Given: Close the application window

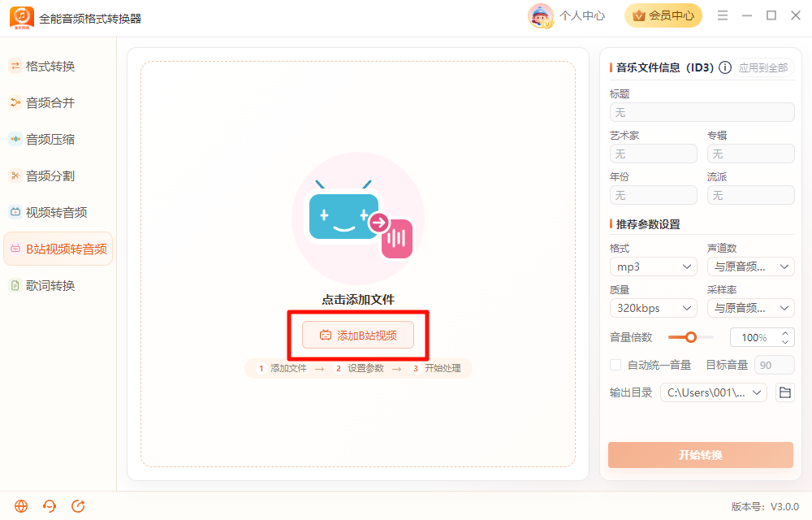Looking at the screenshot, I should (796, 15).
